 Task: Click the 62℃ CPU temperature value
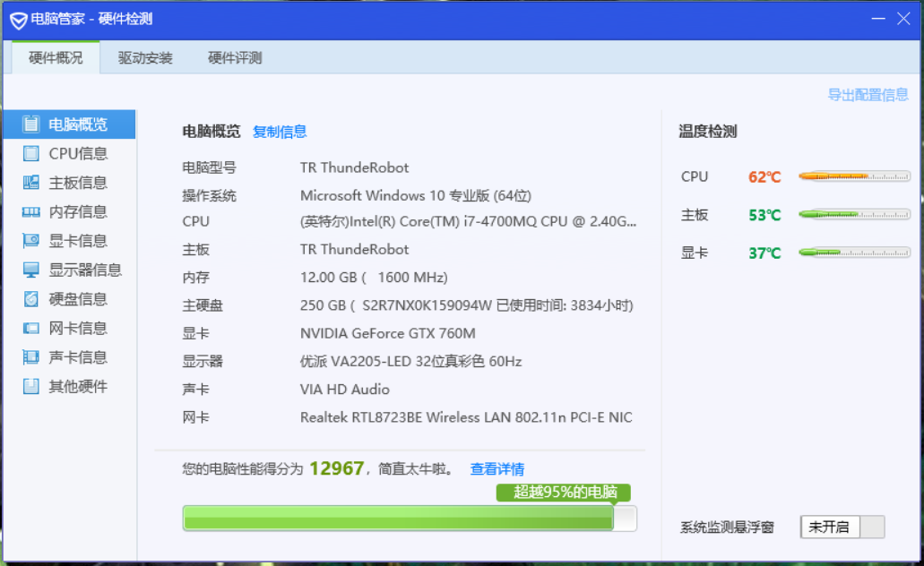764,176
